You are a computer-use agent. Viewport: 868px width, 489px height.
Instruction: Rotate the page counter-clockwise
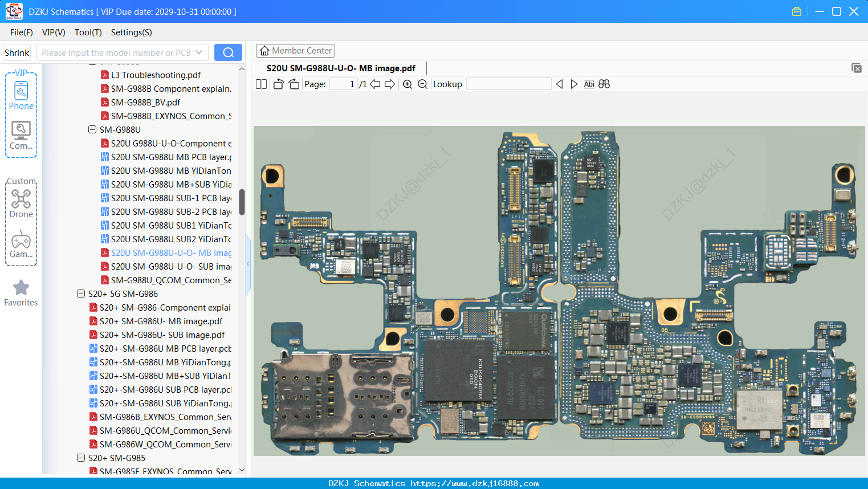278,84
